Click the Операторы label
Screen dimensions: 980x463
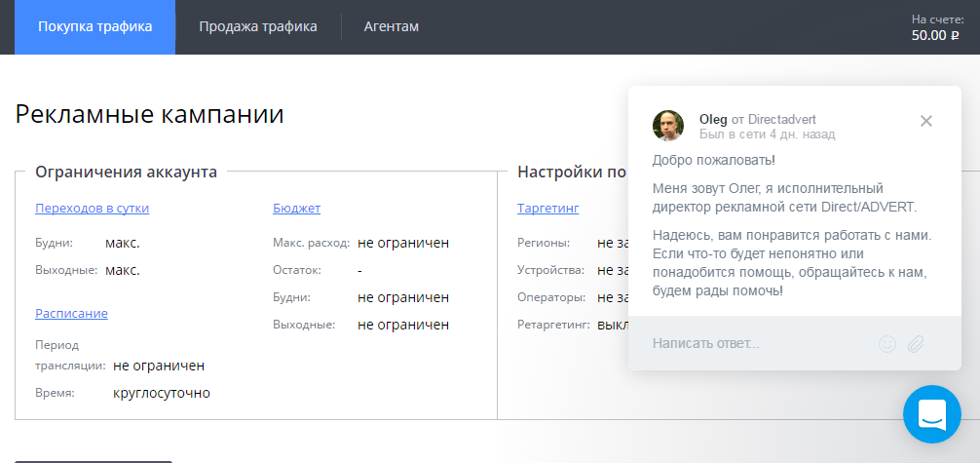(551, 298)
